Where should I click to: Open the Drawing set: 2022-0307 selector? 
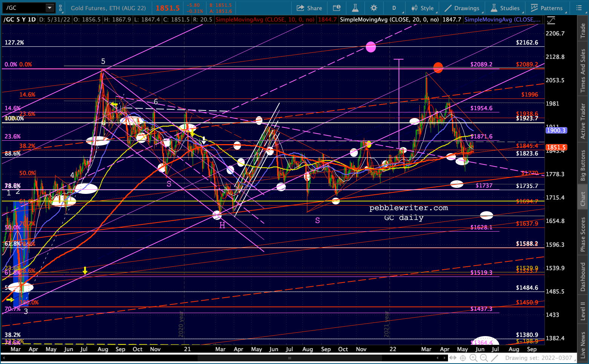[x=540, y=358]
